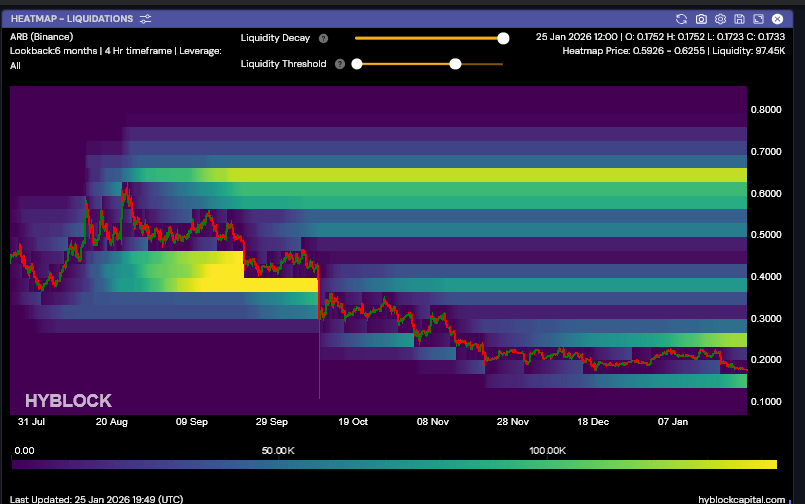Viewport: 805px width, 504px height.
Task: Show Liquidity Threshold help tooltip icon
Action: [x=340, y=64]
